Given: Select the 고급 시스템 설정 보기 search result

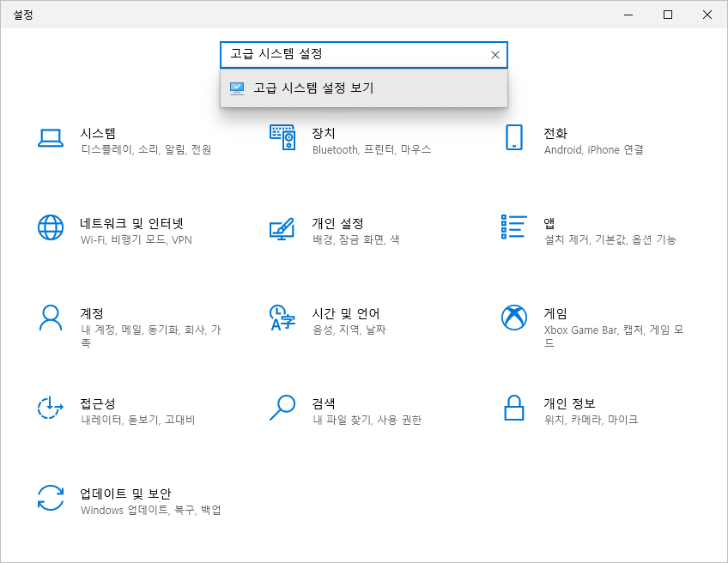Looking at the screenshot, I should click(x=364, y=88).
